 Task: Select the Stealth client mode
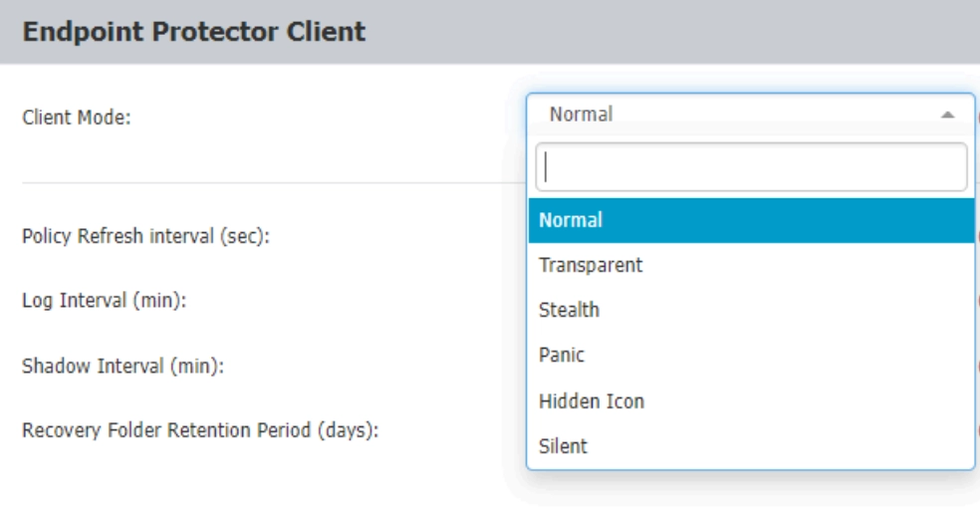tap(751, 310)
